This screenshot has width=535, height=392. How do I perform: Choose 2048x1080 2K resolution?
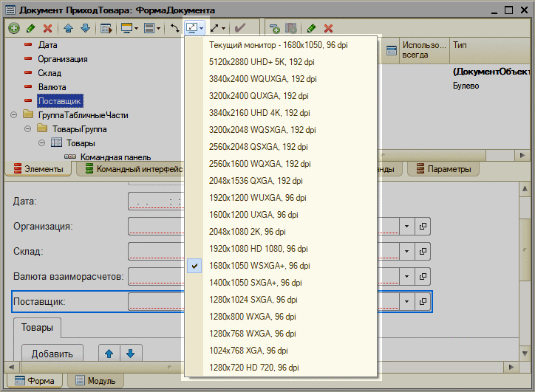tap(281, 232)
